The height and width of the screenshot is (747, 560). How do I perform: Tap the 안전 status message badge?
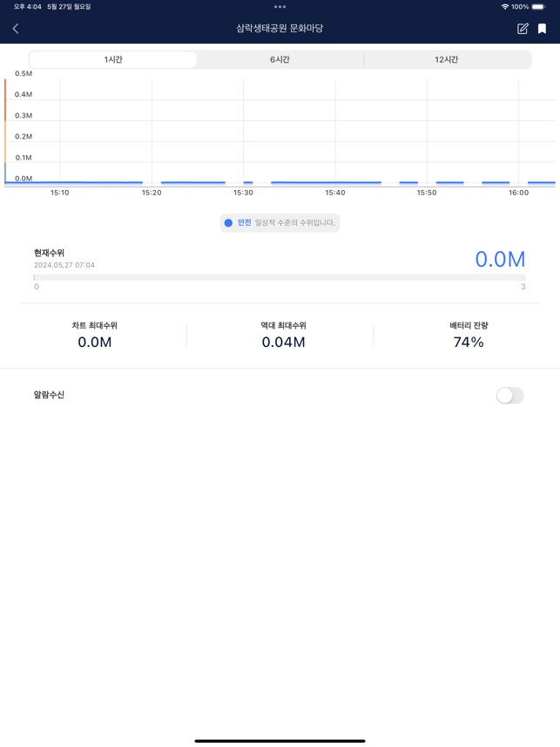click(280, 222)
